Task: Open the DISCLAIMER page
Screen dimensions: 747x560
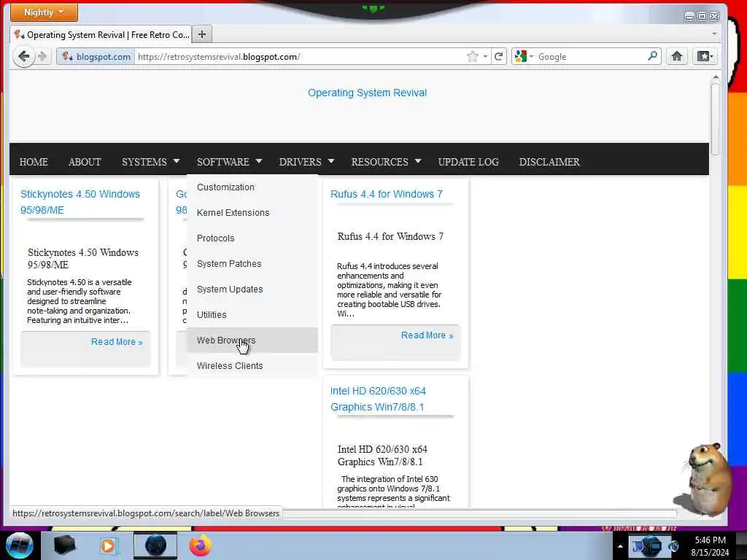Action: point(549,162)
